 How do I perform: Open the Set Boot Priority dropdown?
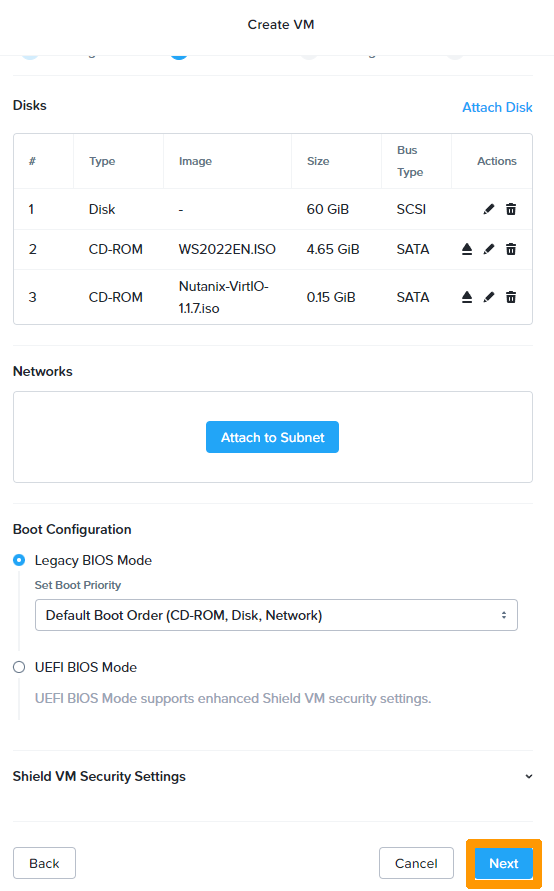coord(276,615)
